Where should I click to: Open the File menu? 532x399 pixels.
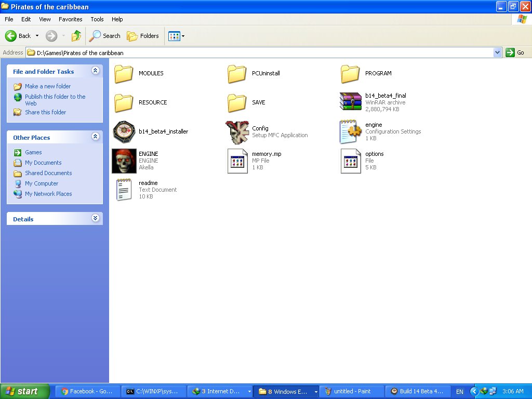coord(9,19)
